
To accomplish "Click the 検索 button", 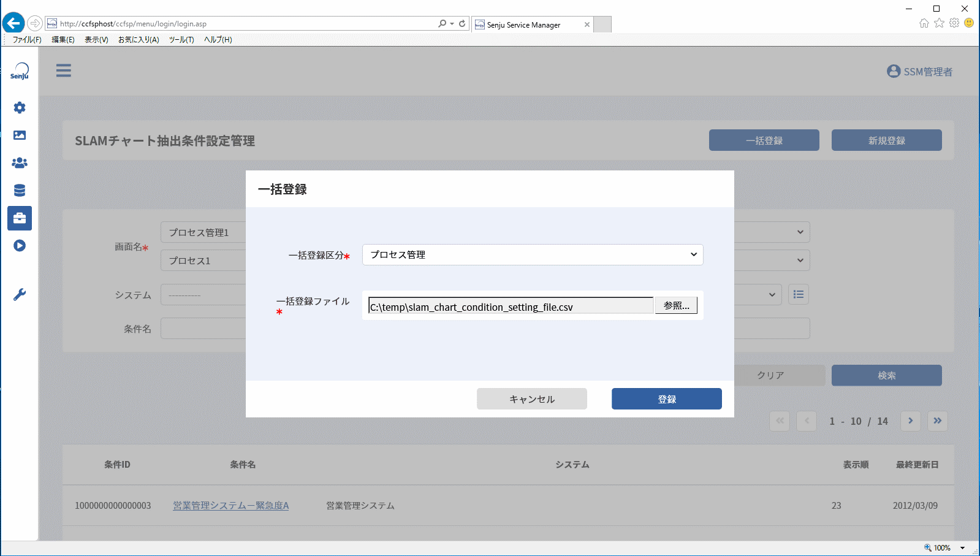I will (887, 375).
